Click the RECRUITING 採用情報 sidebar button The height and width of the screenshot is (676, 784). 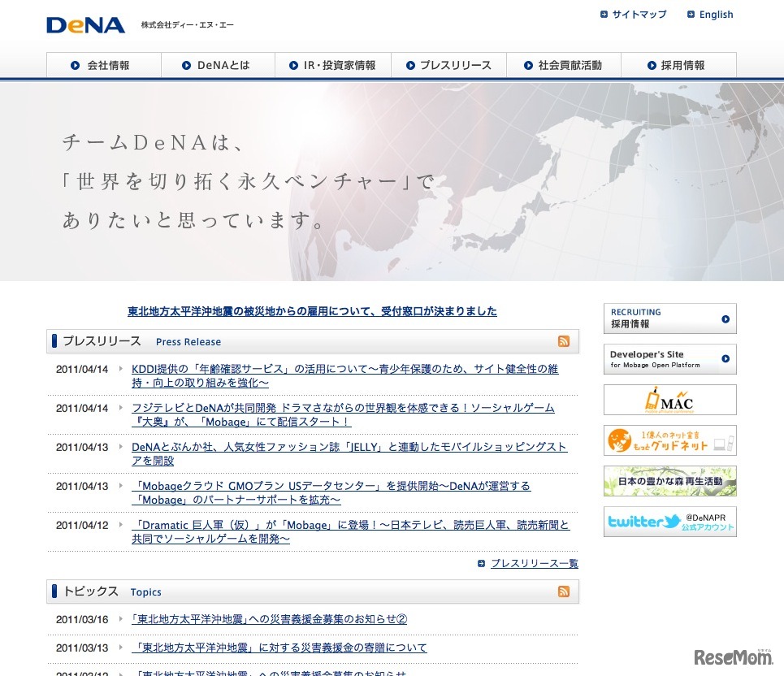click(x=669, y=318)
